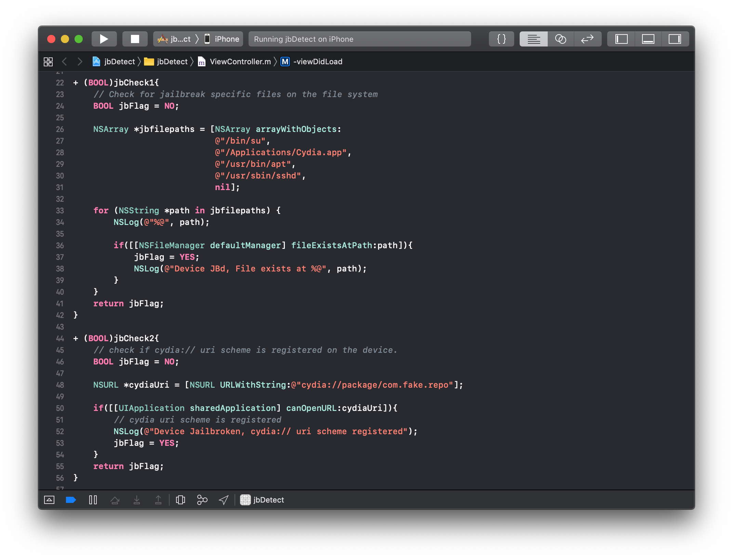
Task: Toggle breakpoints activation icon
Action: (x=71, y=500)
